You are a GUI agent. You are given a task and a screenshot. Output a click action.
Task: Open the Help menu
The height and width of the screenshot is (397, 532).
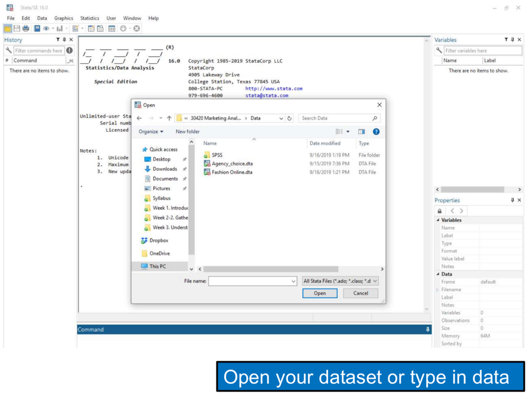pyautogui.click(x=153, y=18)
